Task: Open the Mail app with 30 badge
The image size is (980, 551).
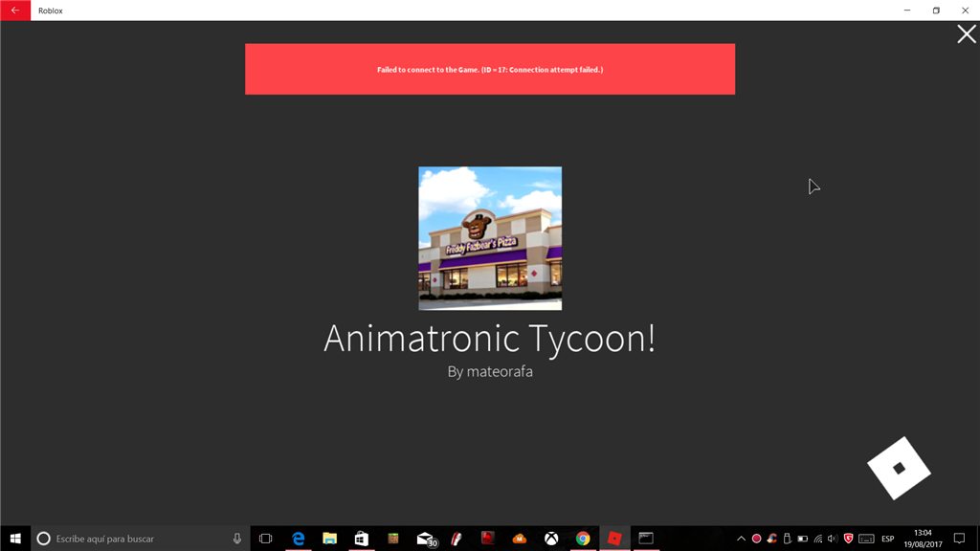Action: pos(426,539)
